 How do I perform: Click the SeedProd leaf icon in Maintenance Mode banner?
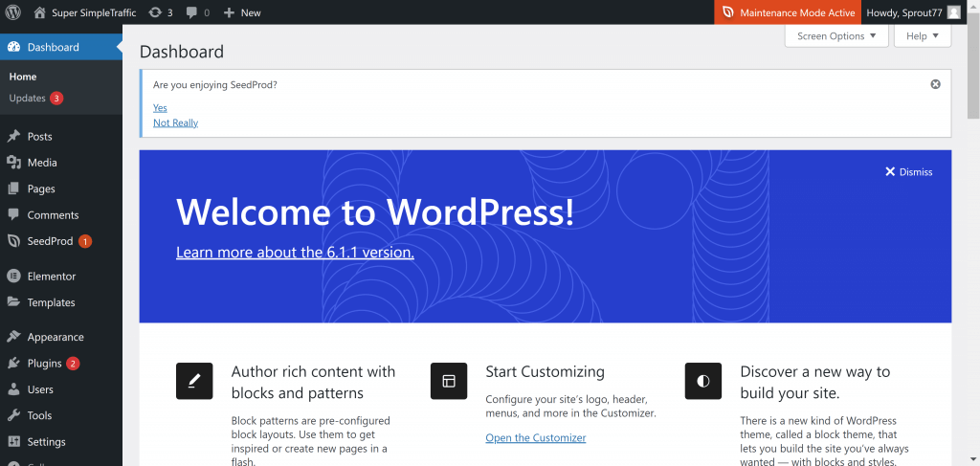(727, 12)
